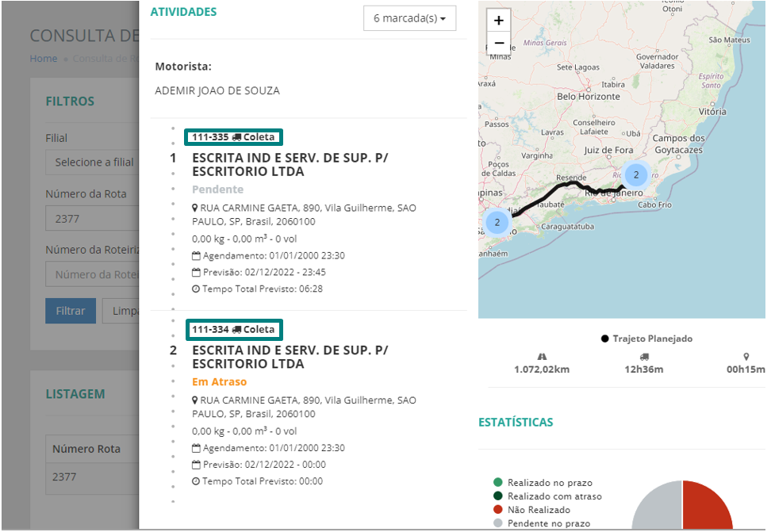Toggle the 'Trajeto Planejado' map legend item
The width and height of the screenshot is (771, 532).
point(646,339)
